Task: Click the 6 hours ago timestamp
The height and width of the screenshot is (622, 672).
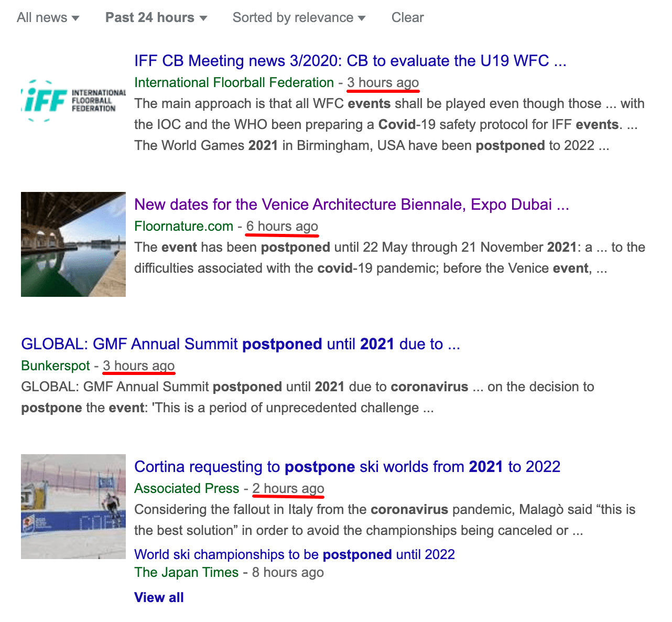Action: [x=282, y=226]
